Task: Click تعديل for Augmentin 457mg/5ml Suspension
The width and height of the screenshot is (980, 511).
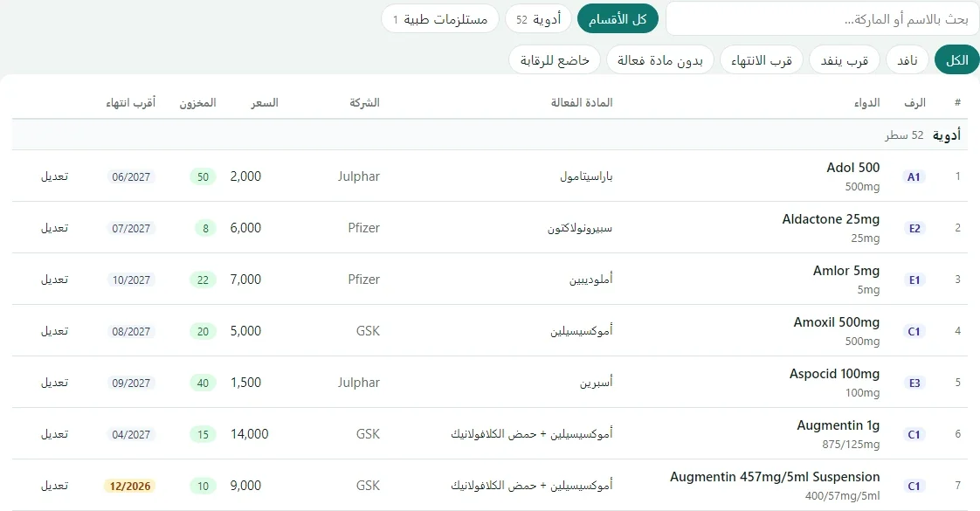Action: (54, 486)
